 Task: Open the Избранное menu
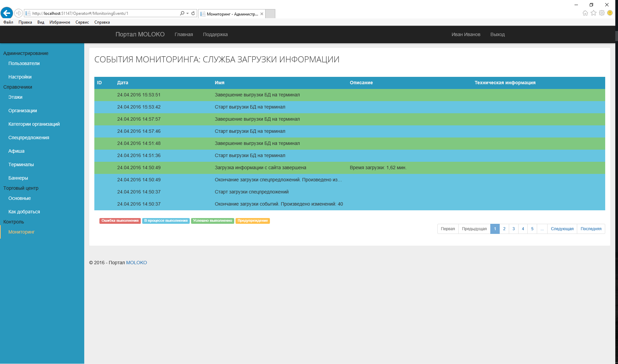(x=60, y=22)
